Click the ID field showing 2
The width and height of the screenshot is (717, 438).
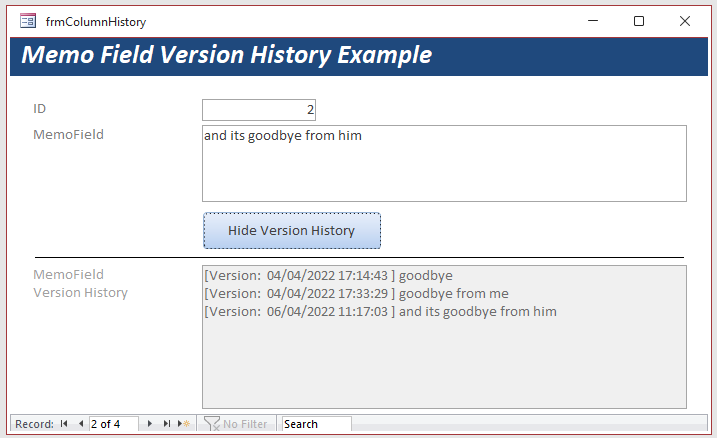click(x=259, y=110)
